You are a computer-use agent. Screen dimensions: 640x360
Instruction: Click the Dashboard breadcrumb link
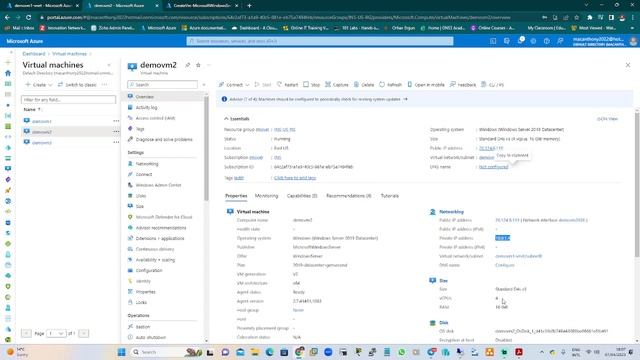[34, 54]
